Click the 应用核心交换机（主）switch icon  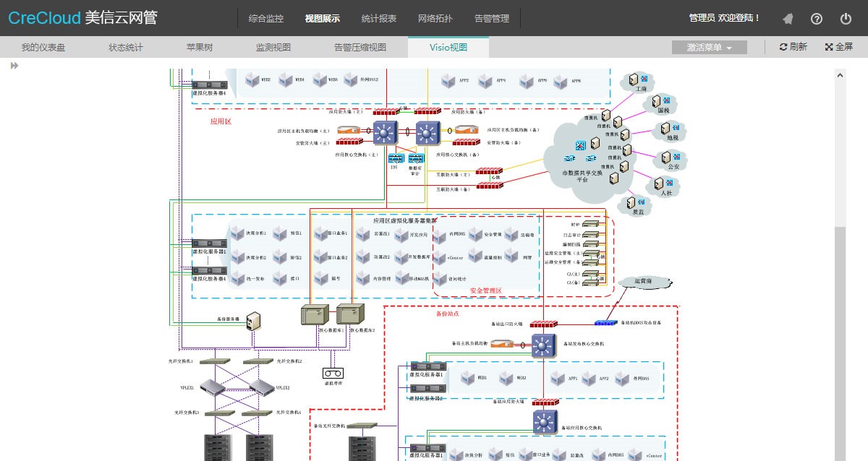click(x=385, y=132)
